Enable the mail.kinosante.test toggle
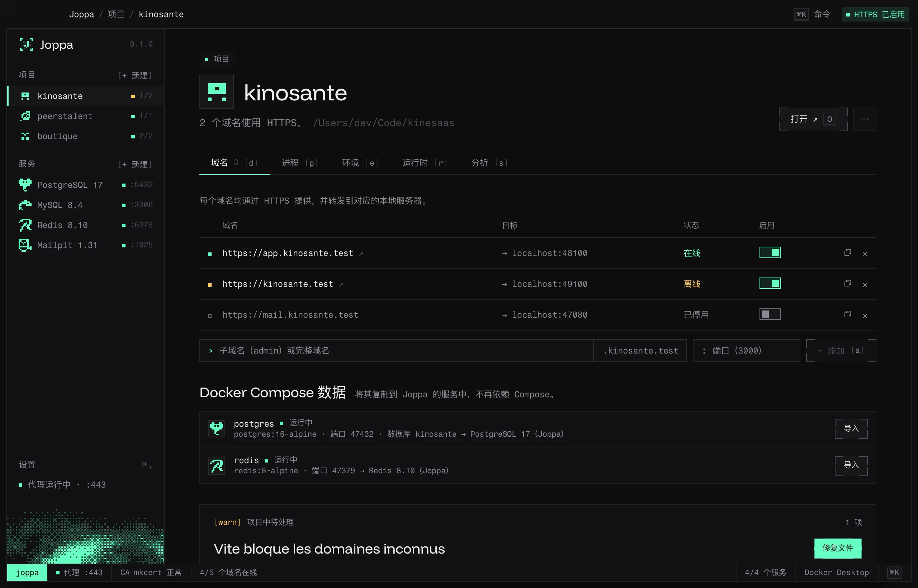This screenshot has height=588, width=918. (x=770, y=314)
